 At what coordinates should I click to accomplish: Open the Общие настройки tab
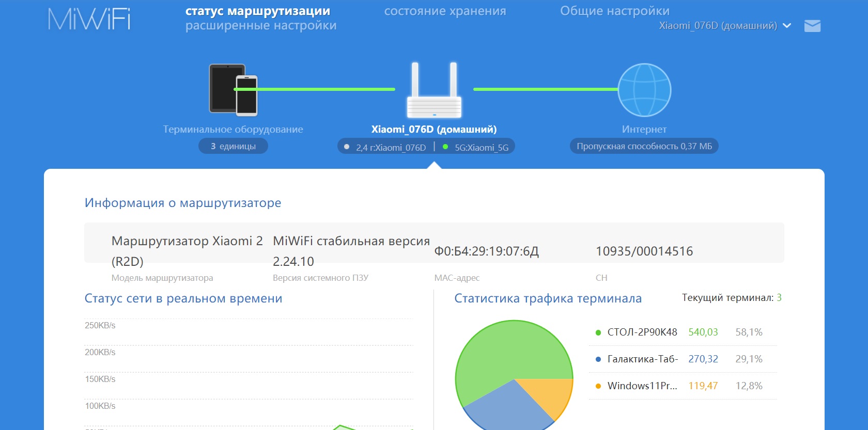(614, 11)
